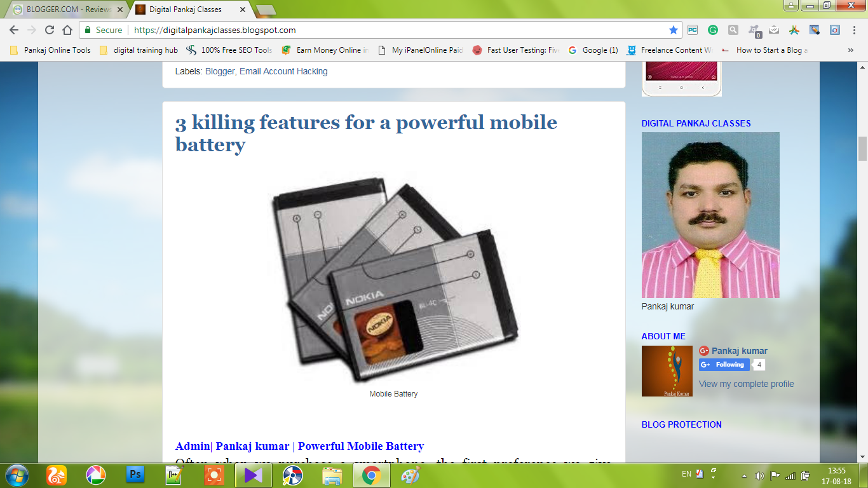Image resolution: width=868 pixels, height=488 pixels.
Task: Click the Windows Start orb
Action: click(17, 475)
